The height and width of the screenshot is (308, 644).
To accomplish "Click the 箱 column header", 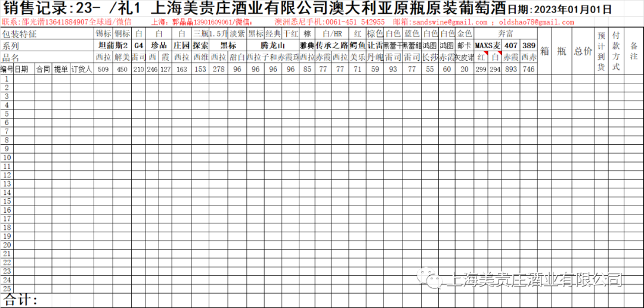I will (546, 51).
